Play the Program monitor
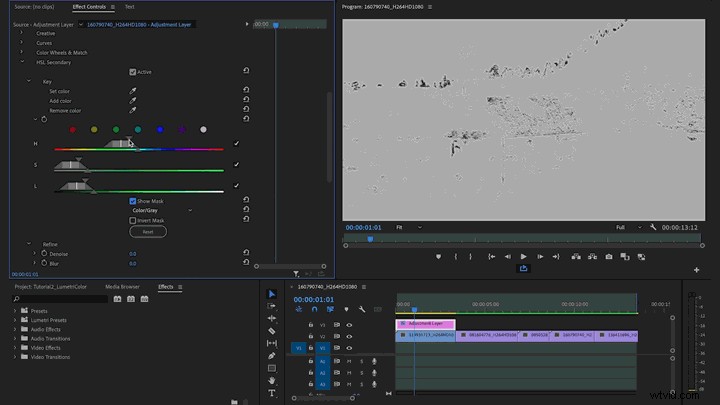 coord(523,257)
